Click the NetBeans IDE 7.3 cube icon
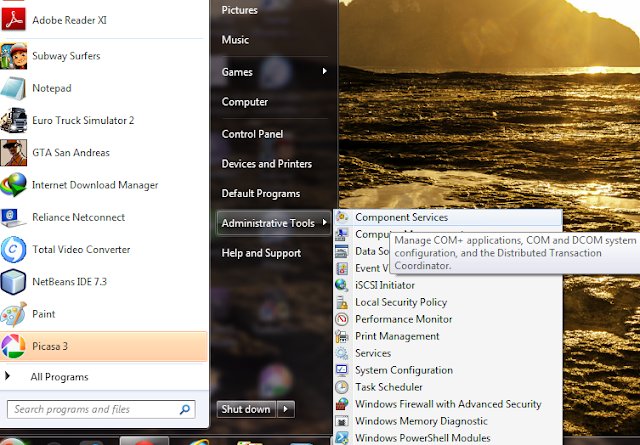The width and height of the screenshot is (640, 445). pyautogui.click(x=13, y=282)
